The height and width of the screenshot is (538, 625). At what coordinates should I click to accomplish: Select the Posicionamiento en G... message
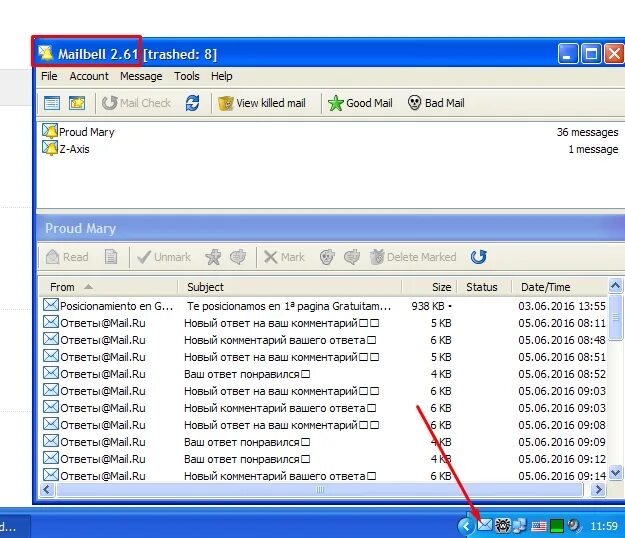point(323,306)
